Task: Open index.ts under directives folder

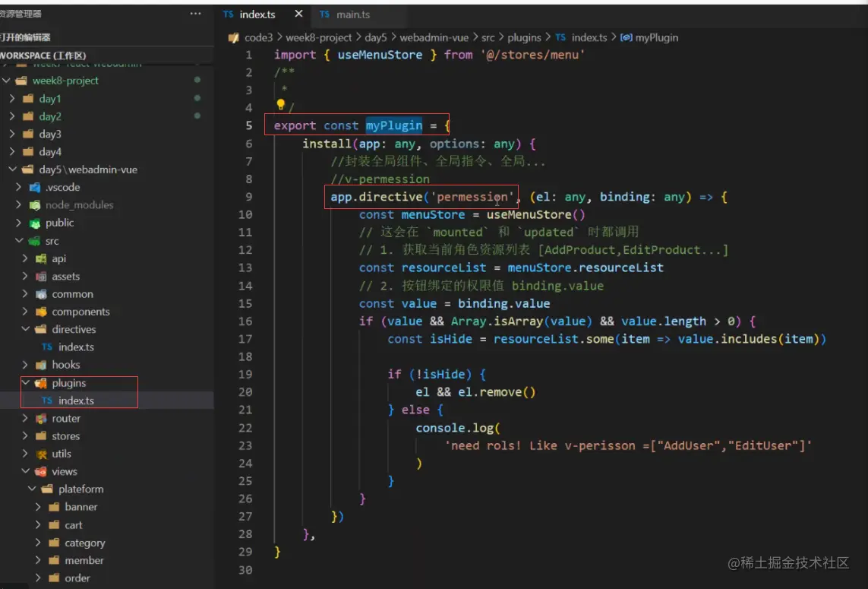Action: point(76,347)
